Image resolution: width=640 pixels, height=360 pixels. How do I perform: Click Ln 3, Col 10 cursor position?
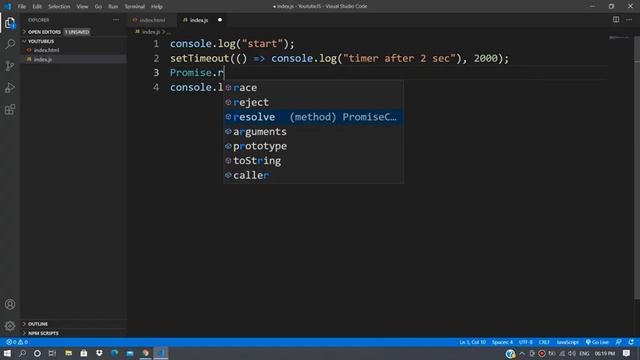[x=472, y=342]
